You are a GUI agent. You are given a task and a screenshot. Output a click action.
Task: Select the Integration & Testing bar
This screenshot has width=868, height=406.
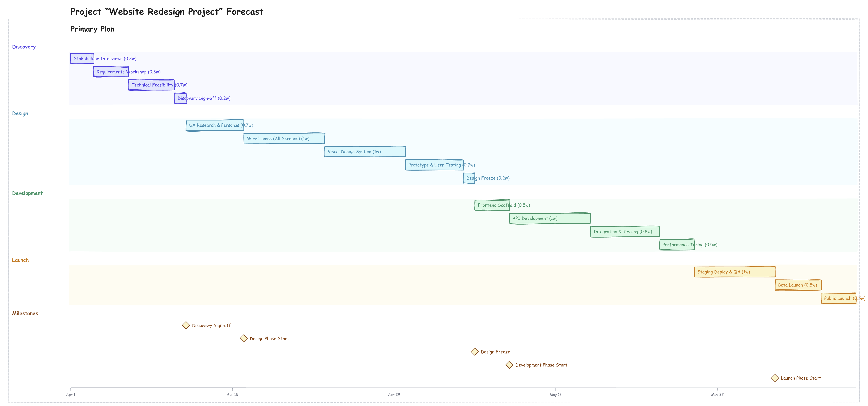625,232
